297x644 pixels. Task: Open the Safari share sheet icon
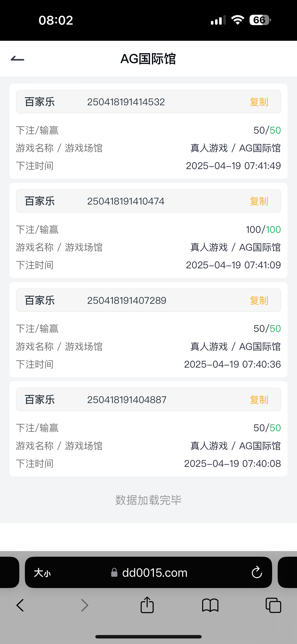(147, 605)
